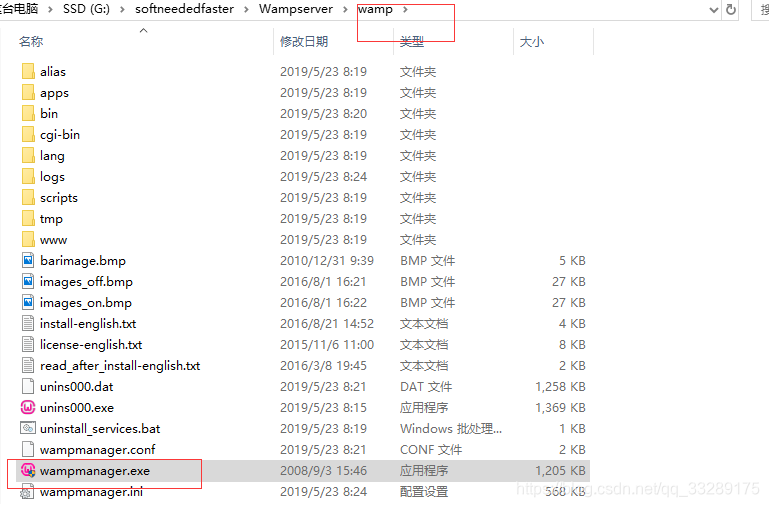Viewport: 769px width, 507px height.
Task: Click the logs date 2019/5/23 8:24
Action: [323, 177]
